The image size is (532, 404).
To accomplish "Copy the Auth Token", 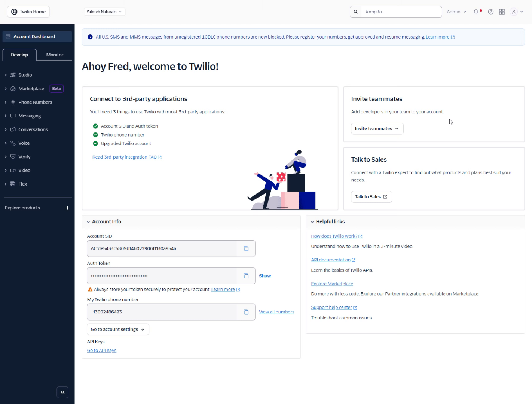I will pos(246,276).
